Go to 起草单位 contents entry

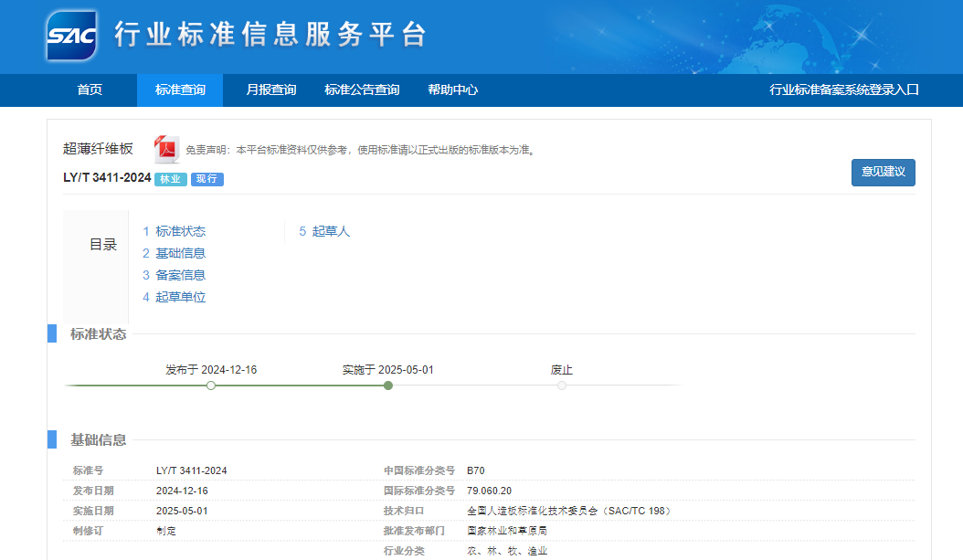pos(180,297)
